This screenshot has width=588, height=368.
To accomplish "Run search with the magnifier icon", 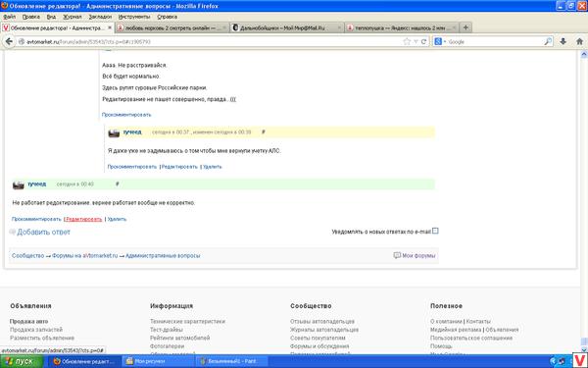I will (548, 41).
